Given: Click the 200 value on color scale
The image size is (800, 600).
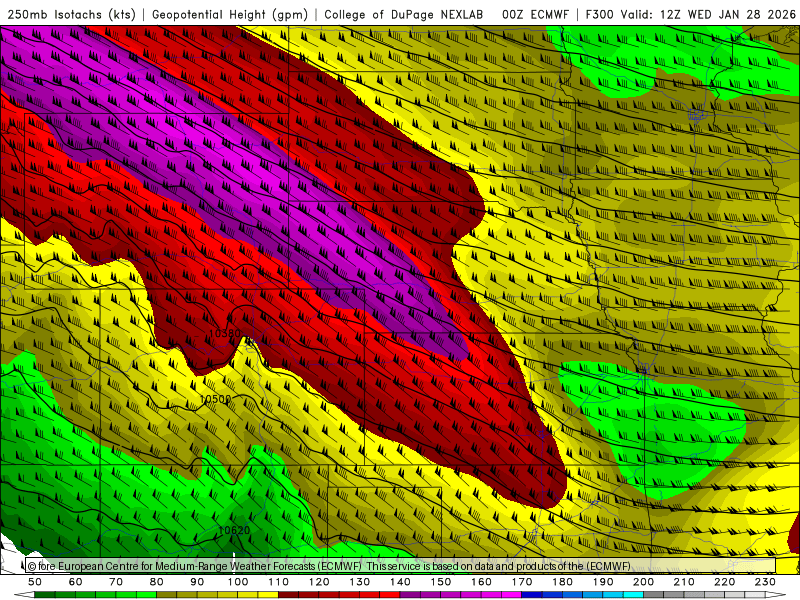Looking at the screenshot, I should click(x=644, y=582).
